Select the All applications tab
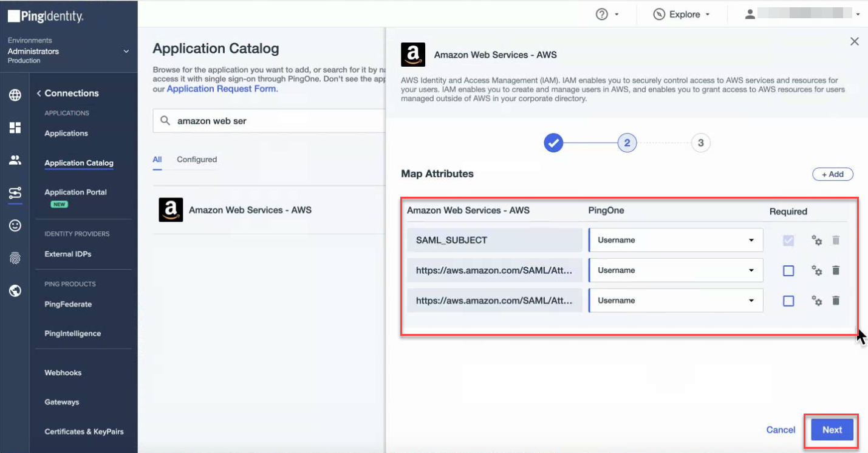The height and width of the screenshot is (453, 868). 157,159
